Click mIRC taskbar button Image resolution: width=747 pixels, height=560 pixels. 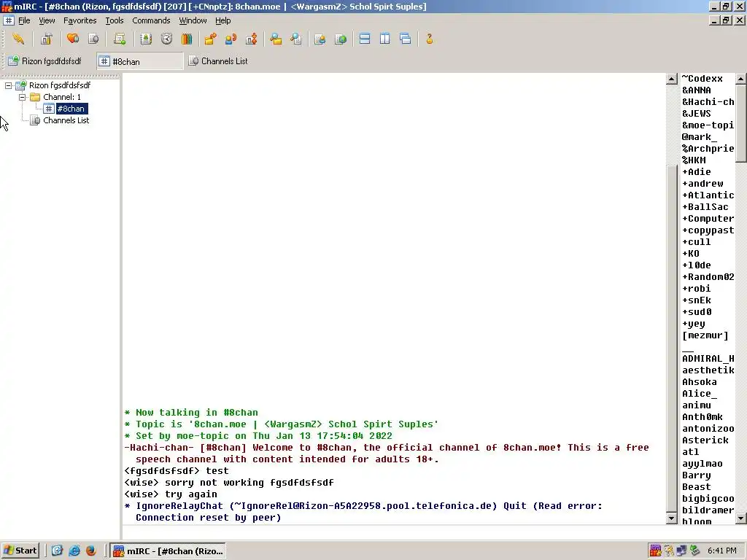tap(169, 551)
